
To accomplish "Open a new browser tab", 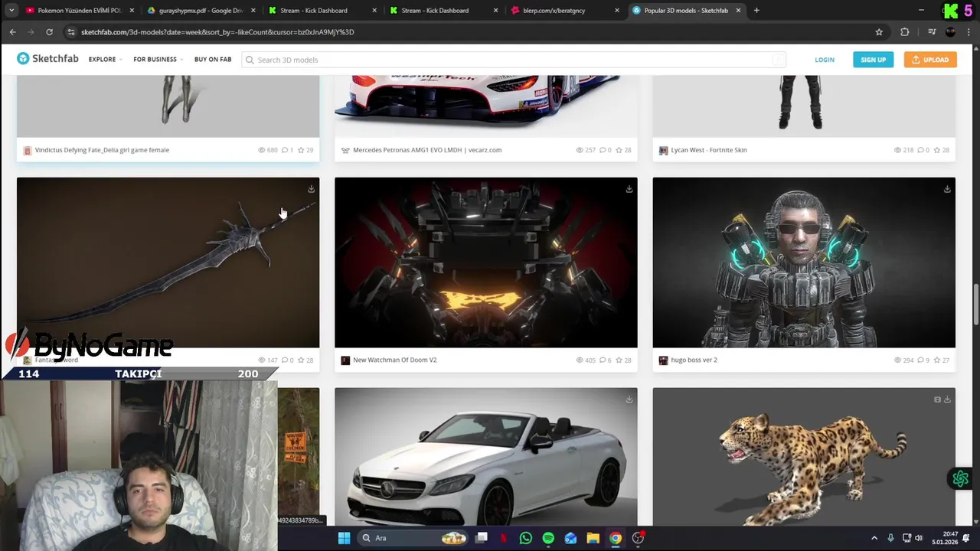I will [x=756, y=11].
